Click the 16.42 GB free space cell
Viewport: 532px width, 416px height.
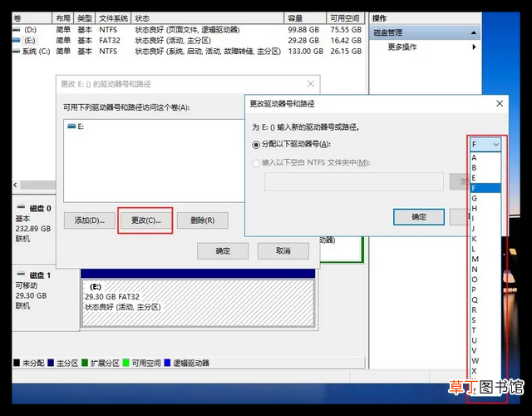pyautogui.click(x=346, y=41)
